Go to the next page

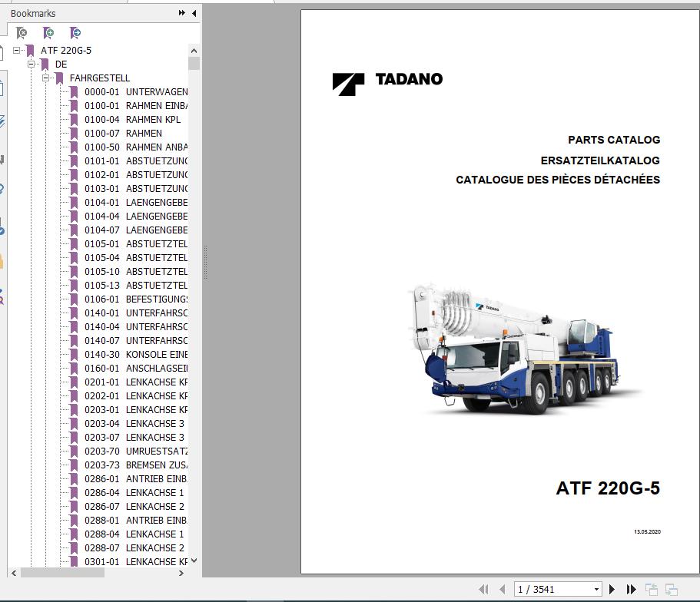click(612, 590)
